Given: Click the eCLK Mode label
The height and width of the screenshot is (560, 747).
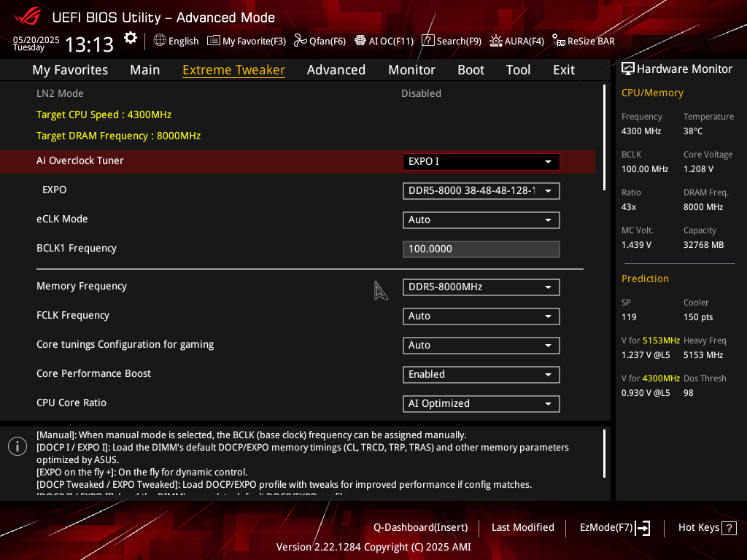Looking at the screenshot, I should click(62, 219).
